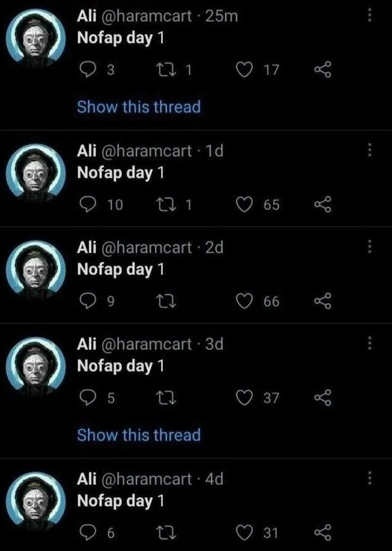
Task: Share the tweet posted 25m ago
Action: (x=322, y=71)
